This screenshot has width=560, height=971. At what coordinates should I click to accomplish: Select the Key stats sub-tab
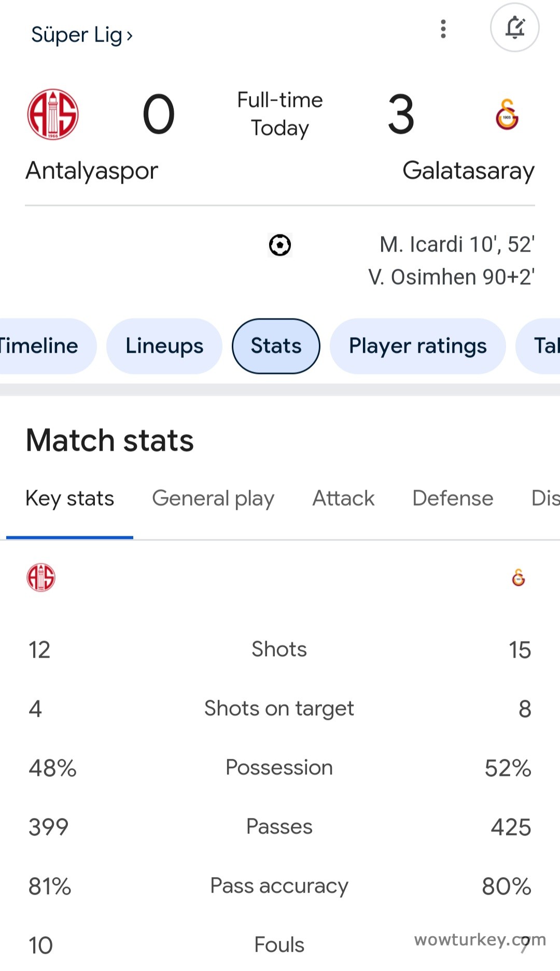(x=69, y=498)
